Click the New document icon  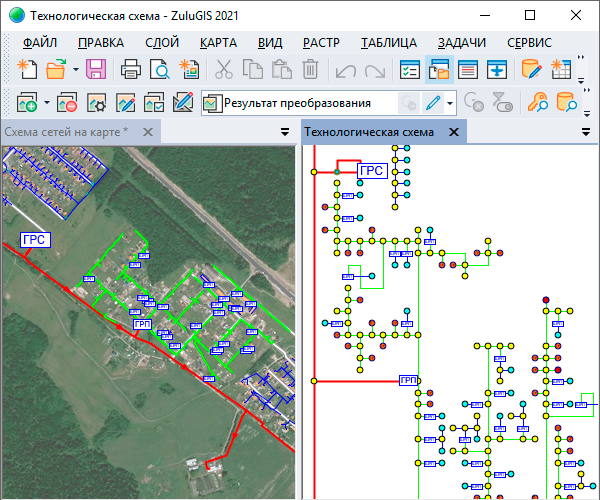pos(27,69)
